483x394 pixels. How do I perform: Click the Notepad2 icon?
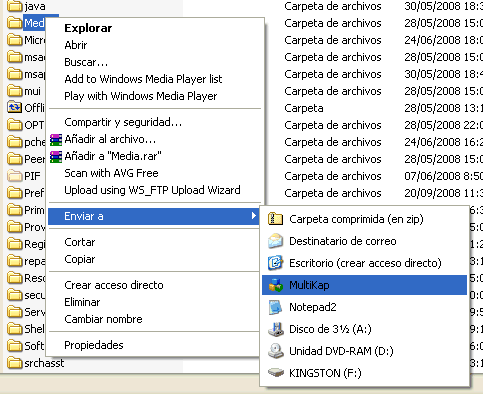(276, 307)
